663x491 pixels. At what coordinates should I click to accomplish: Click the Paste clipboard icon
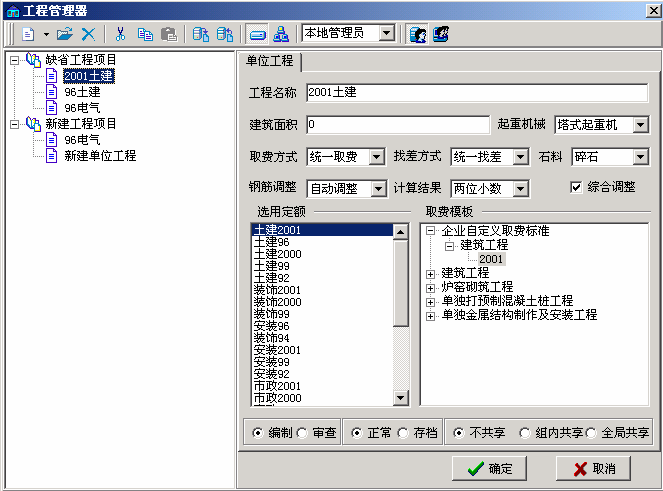[x=169, y=34]
